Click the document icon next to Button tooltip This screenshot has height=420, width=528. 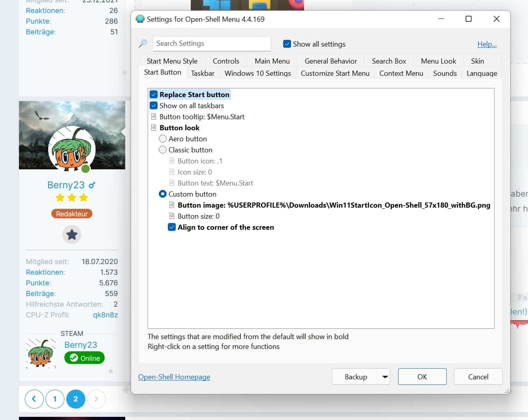(x=154, y=116)
